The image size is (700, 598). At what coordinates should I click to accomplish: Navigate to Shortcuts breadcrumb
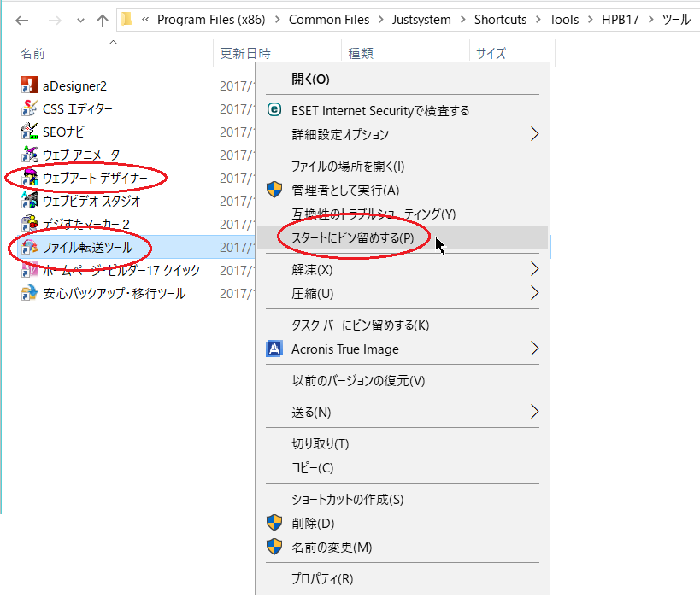[x=501, y=20]
